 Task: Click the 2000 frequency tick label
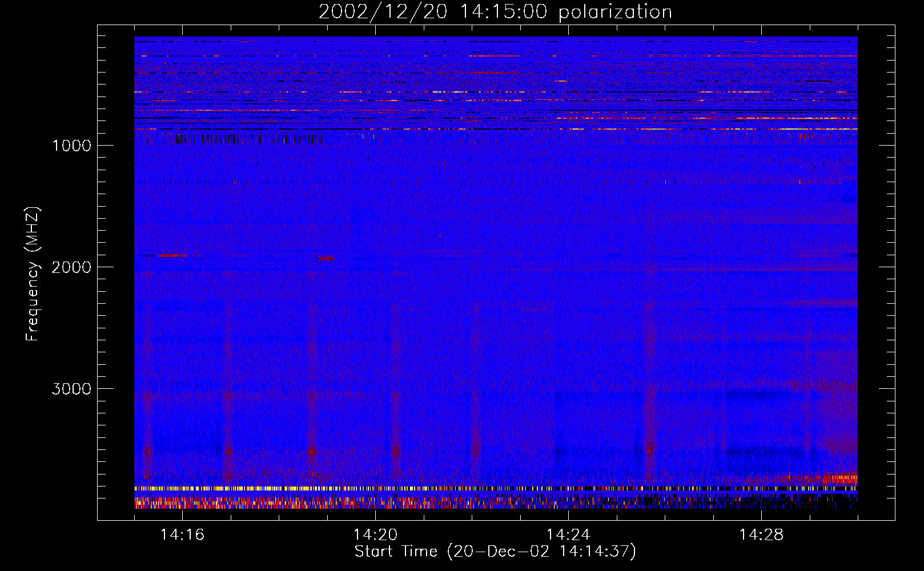pos(71,267)
